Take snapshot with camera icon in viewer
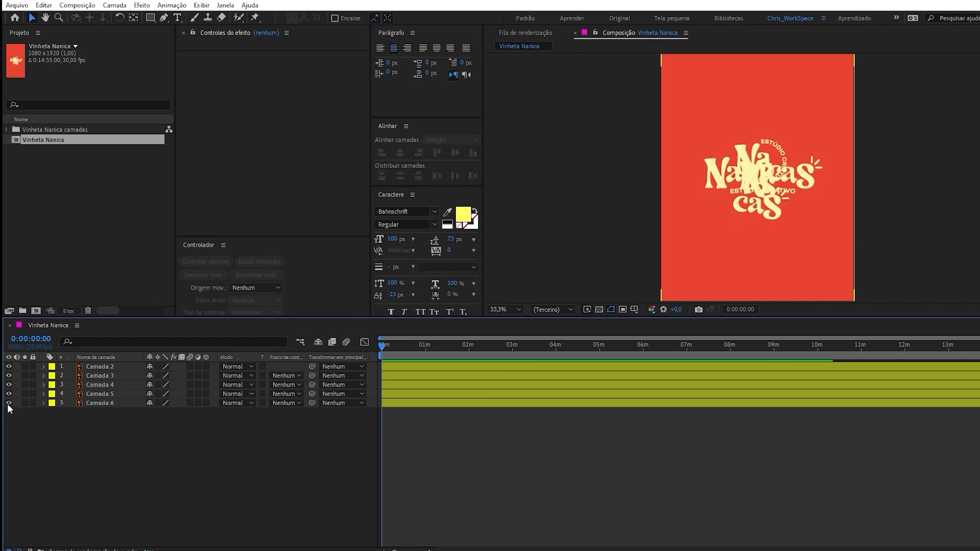 click(x=699, y=310)
